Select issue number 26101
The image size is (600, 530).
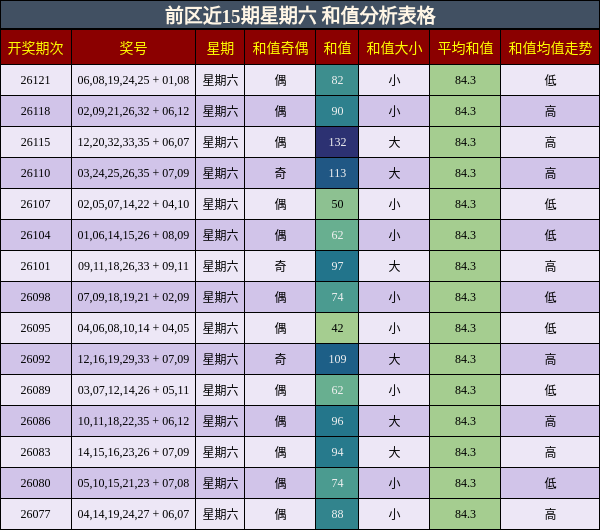[36, 266]
